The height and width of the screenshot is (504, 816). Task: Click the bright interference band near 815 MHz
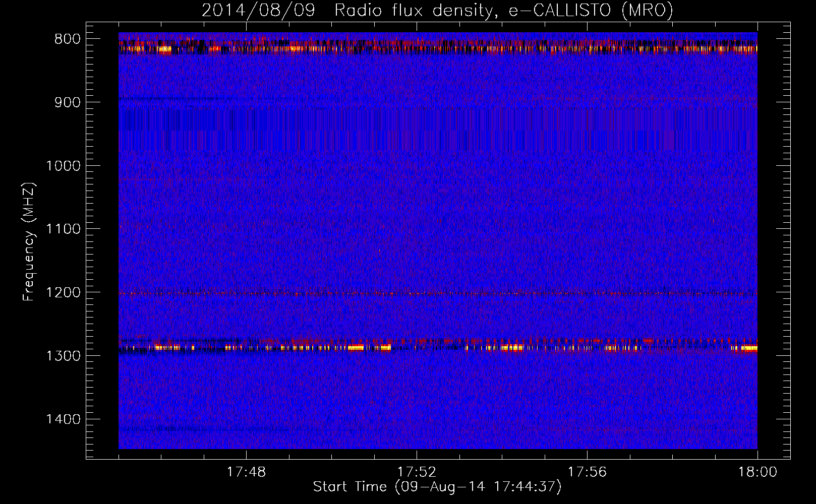pos(438,49)
